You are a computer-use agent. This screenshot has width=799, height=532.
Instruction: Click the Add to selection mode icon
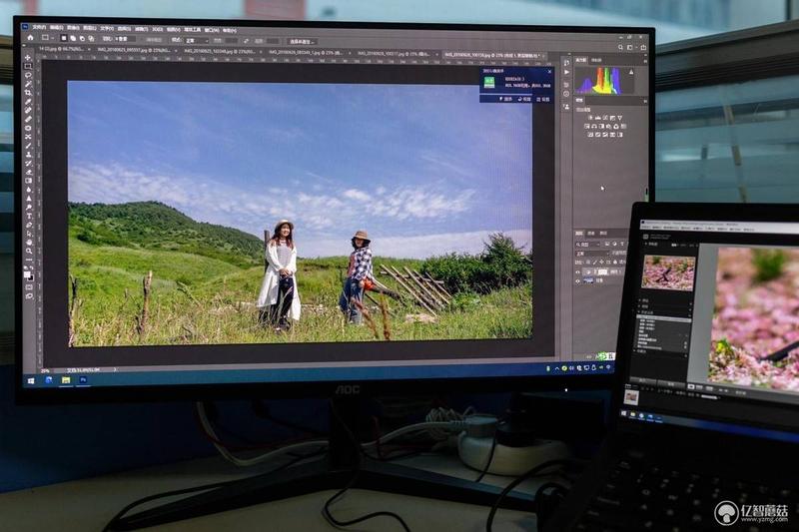[x=73, y=38]
